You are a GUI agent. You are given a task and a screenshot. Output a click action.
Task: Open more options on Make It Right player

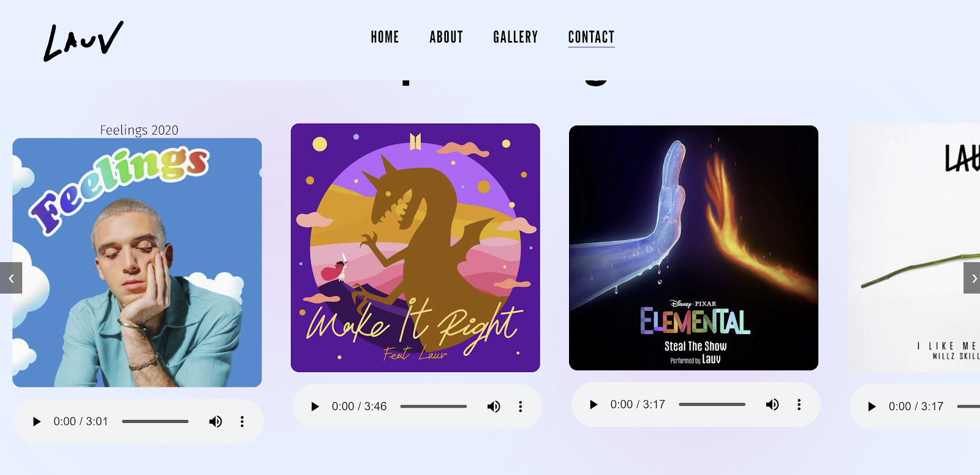521,406
